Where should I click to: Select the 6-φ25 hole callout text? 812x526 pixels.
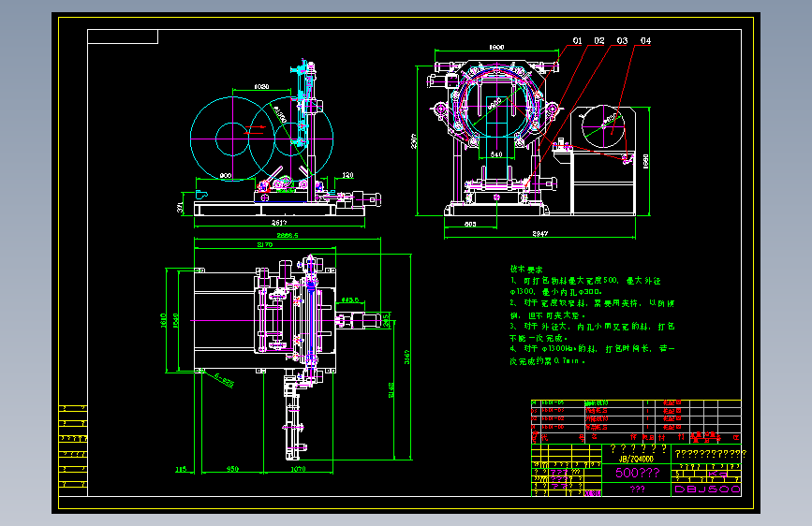click(224, 381)
